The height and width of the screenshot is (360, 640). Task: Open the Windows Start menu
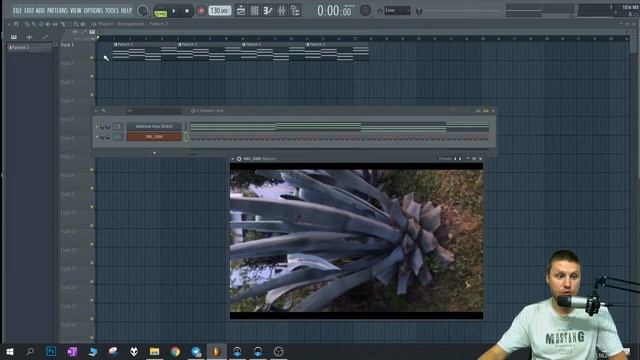pos(10,351)
